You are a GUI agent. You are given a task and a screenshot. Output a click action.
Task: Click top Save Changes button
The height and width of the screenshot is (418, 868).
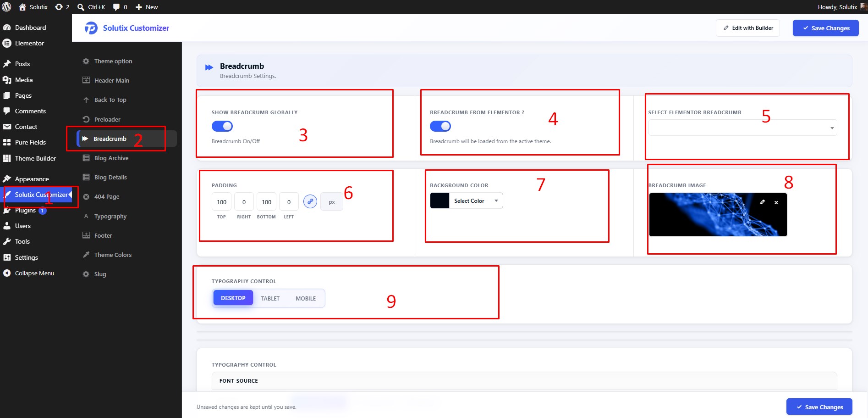click(826, 28)
